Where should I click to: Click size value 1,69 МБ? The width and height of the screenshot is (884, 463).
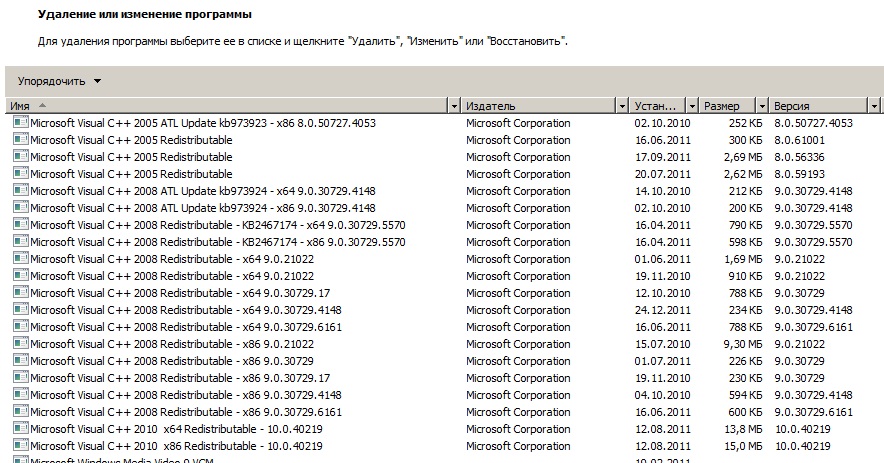point(742,259)
